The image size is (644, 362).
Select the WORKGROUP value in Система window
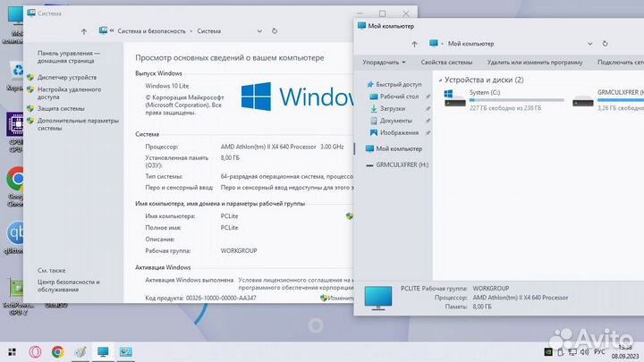tap(239, 251)
